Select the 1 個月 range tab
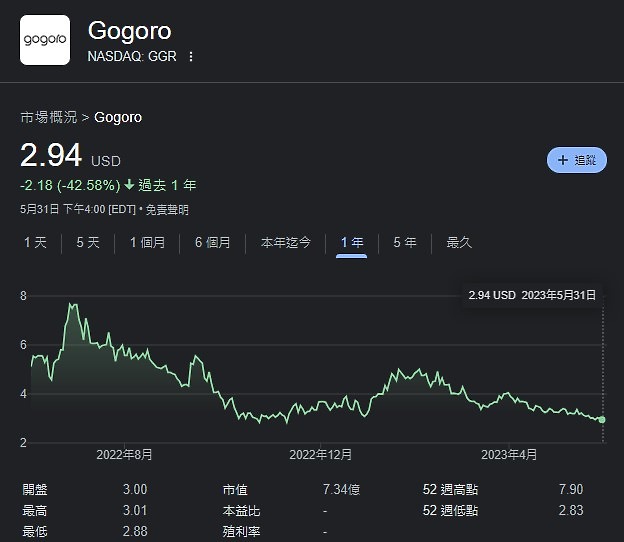The height and width of the screenshot is (542, 624). pos(147,242)
